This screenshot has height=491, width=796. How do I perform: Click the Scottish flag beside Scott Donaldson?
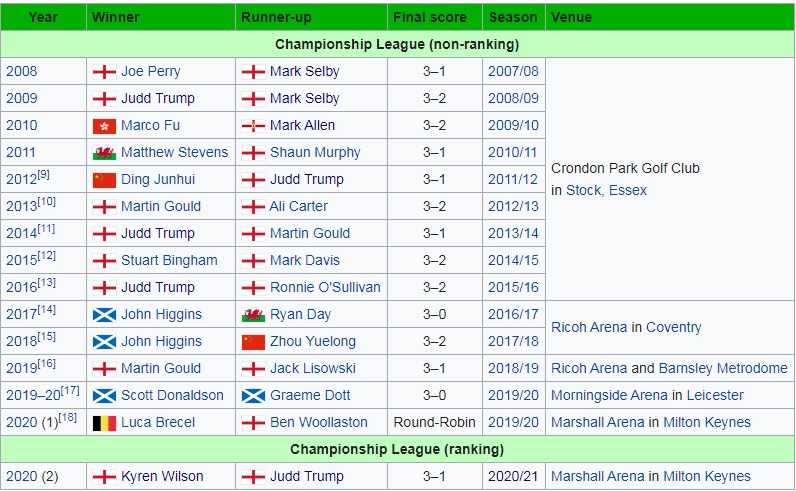pos(104,396)
